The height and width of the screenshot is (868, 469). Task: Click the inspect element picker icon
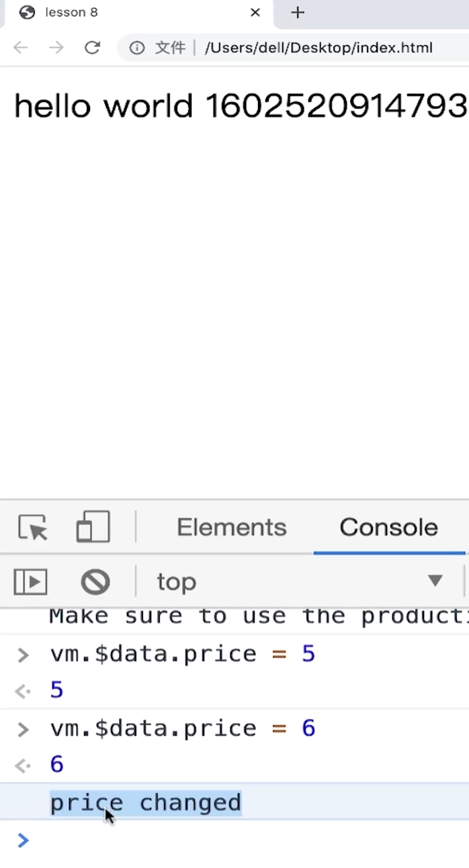pos(33,527)
